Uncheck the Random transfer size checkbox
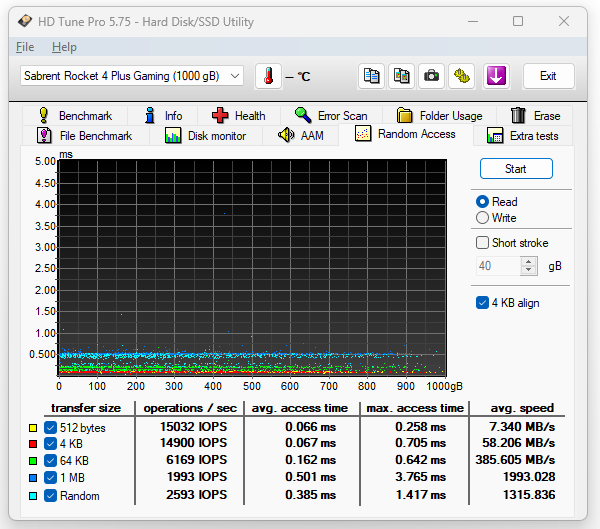The height and width of the screenshot is (529, 600). [x=51, y=496]
